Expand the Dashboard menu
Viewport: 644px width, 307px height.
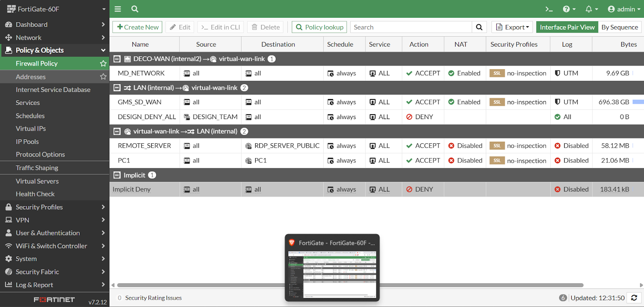[x=55, y=25]
